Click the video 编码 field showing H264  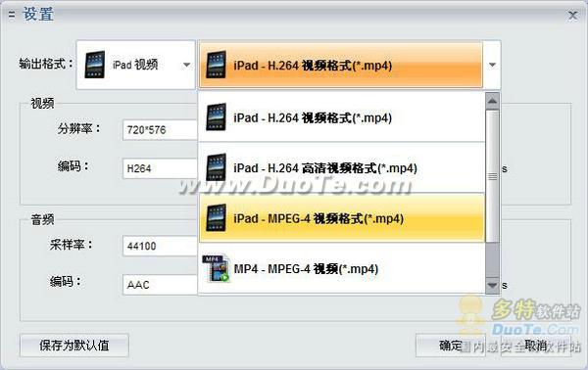[160, 168]
